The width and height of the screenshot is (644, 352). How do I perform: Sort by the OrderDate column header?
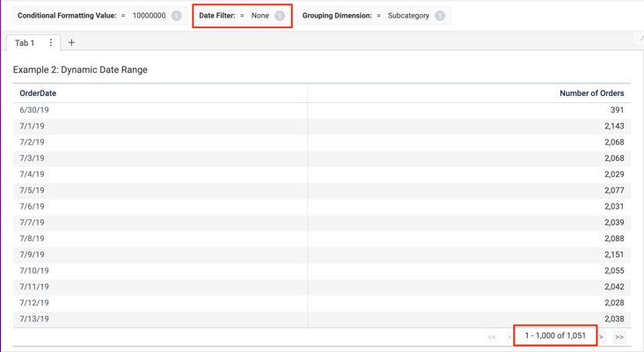pos(38,93)
